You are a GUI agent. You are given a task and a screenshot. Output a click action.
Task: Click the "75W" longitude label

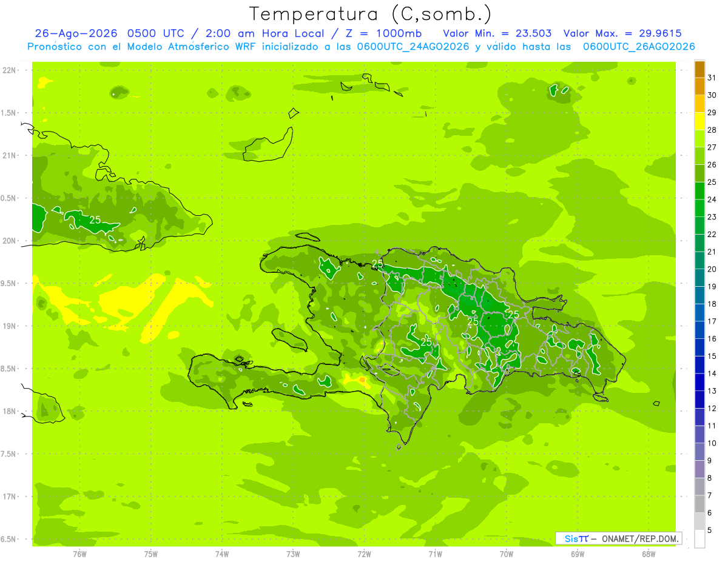tap(151, 554)
